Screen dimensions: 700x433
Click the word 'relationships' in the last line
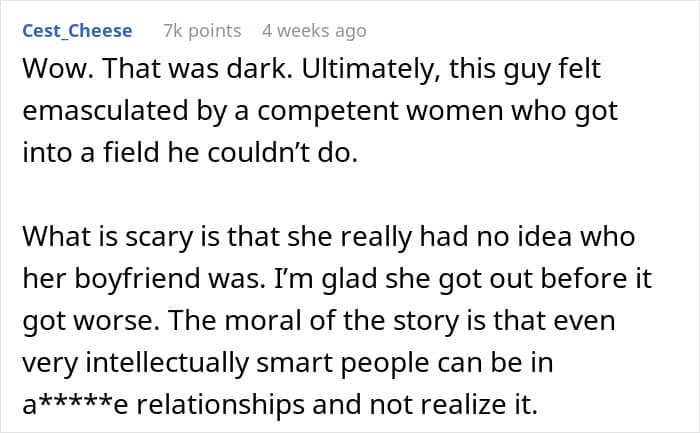pos(220,404)
